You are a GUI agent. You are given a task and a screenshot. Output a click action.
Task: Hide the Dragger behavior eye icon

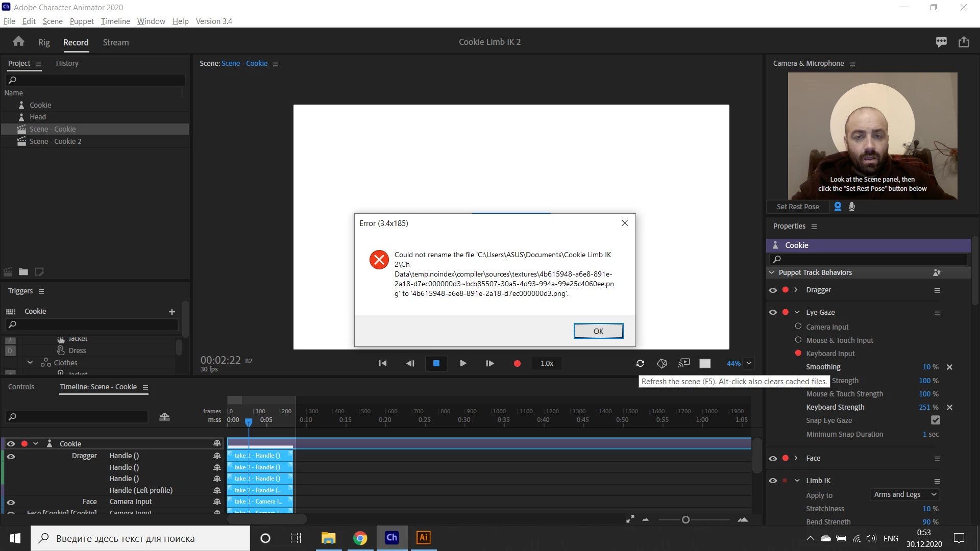pos(773,290)
